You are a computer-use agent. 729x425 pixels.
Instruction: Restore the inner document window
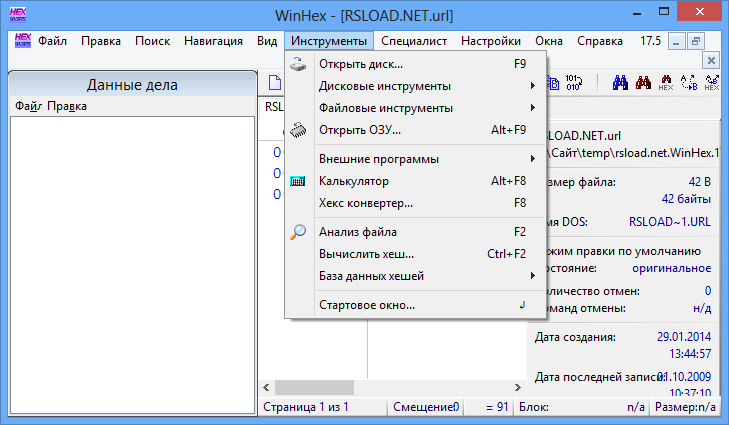[x=696, y=41]
